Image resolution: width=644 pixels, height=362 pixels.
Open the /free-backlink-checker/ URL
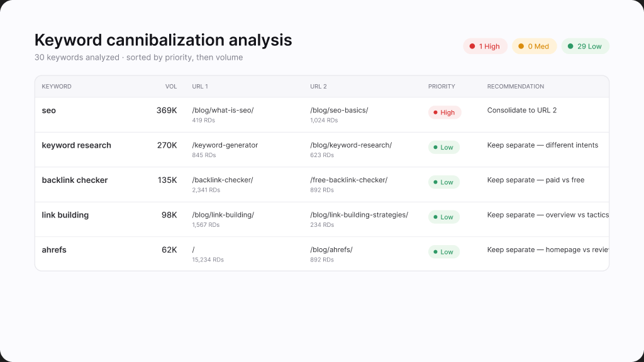[x=348, y=180]
